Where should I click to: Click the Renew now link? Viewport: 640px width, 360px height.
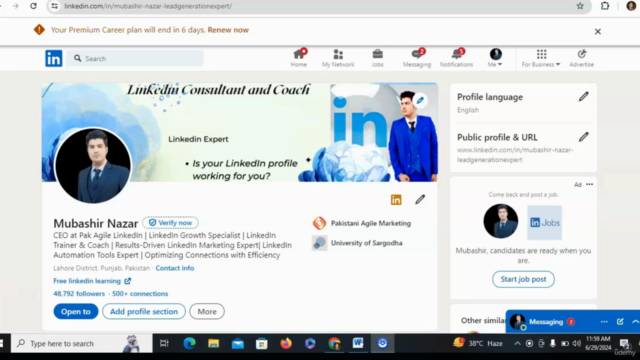(228, 30)
